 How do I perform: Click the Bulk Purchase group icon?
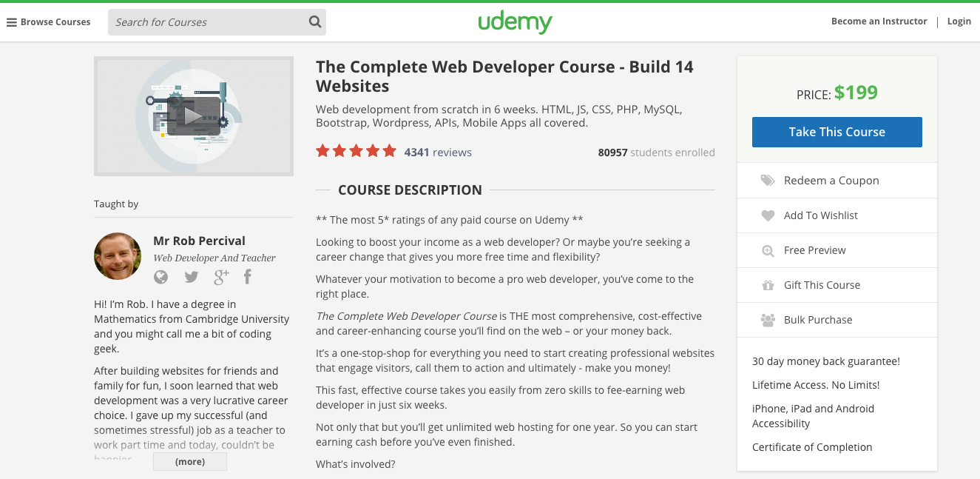(768, 320)
